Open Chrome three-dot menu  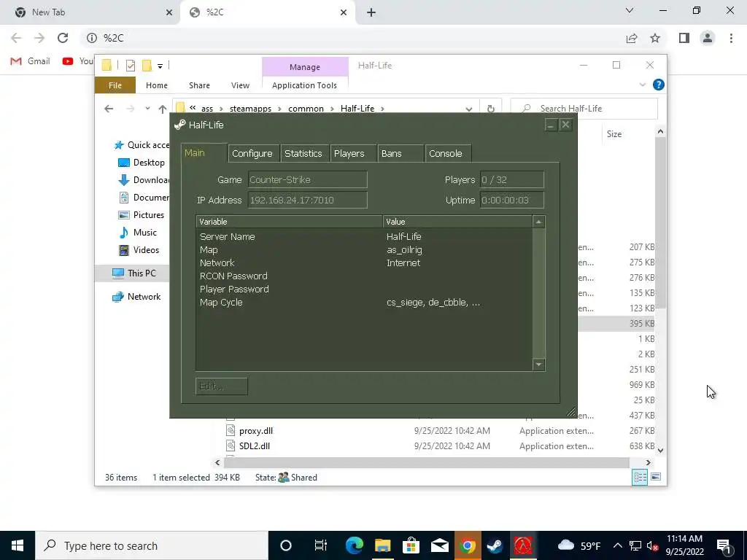point(731,38)
